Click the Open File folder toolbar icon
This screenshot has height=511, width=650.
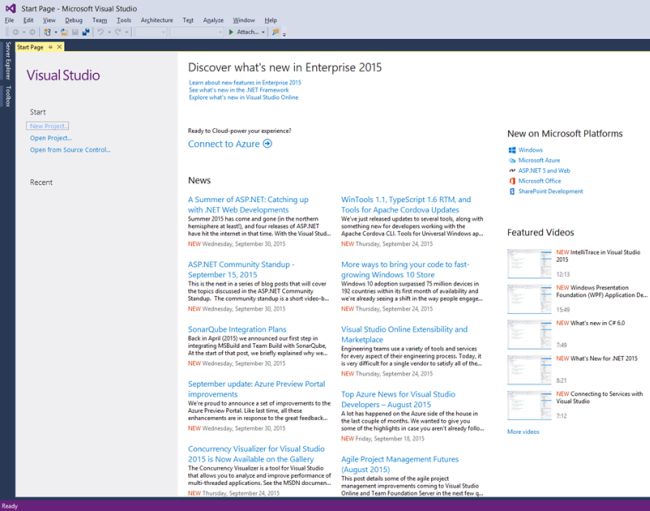(64, 32)
